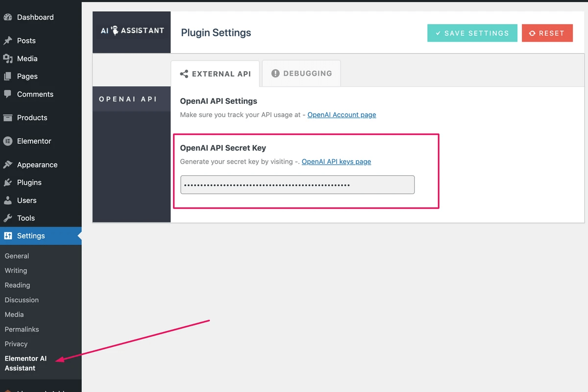Screen dimensions: 588x392
Task: Click the Tools wrench icon
Action: click(7, 218)
